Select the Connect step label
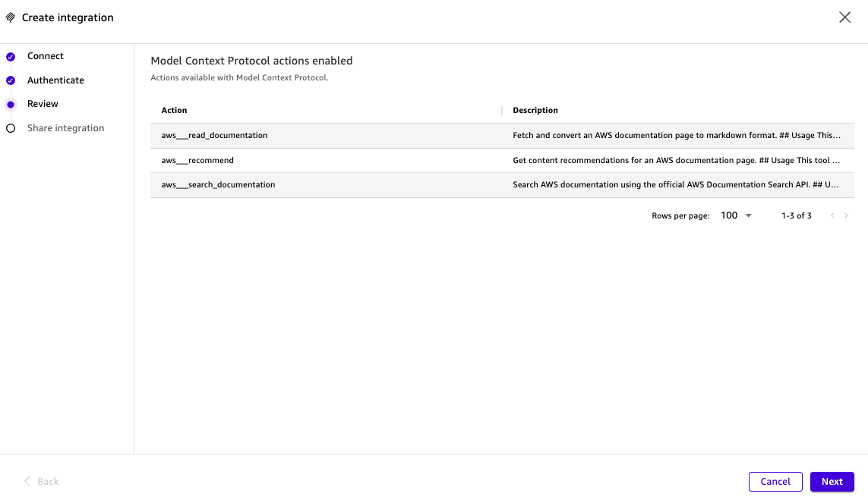Screen dimensions: 868x503 click(46, 56)
